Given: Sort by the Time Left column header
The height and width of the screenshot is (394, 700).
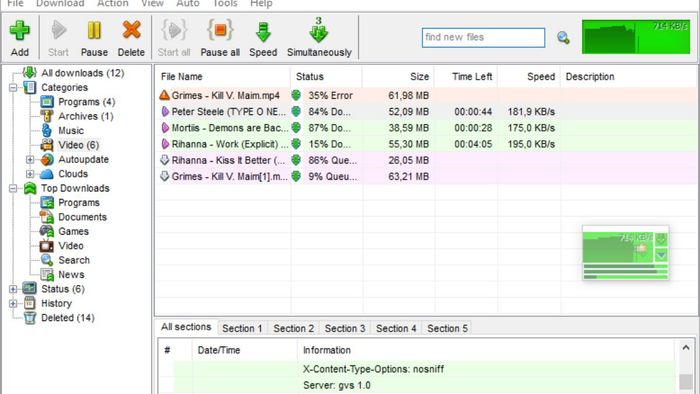Looking at the screenshot, I should point(466,77).
